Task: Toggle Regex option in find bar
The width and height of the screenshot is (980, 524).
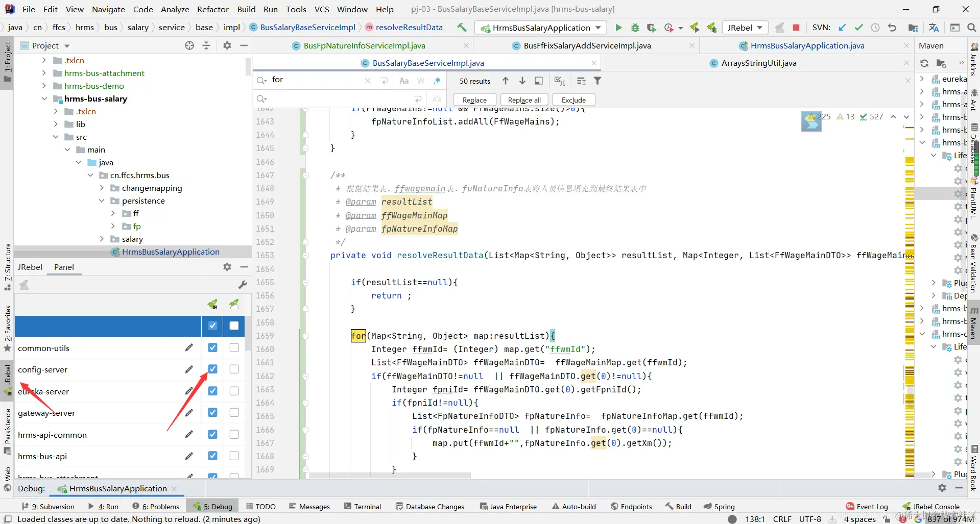Action: [437, 81]
